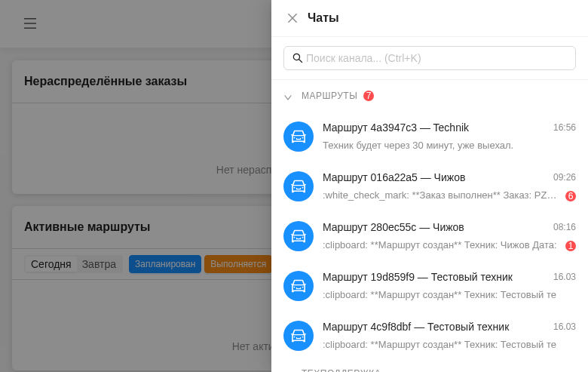588x372 pixels.
Task: Click unread badge on route 280ec55c
Action: coord(571,246)
